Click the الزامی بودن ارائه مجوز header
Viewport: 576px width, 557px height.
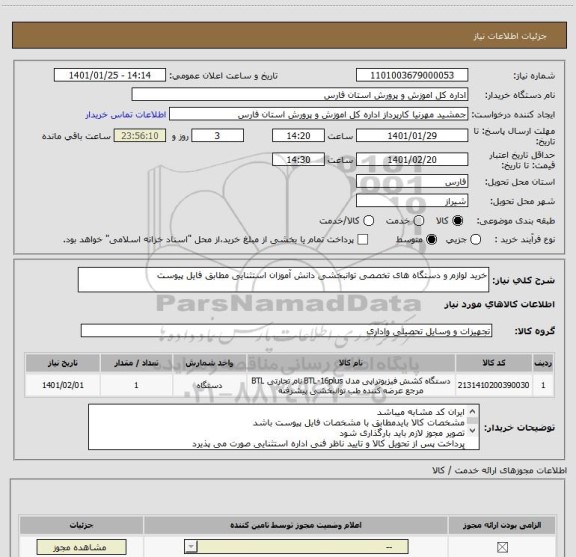tap(502, 525)
